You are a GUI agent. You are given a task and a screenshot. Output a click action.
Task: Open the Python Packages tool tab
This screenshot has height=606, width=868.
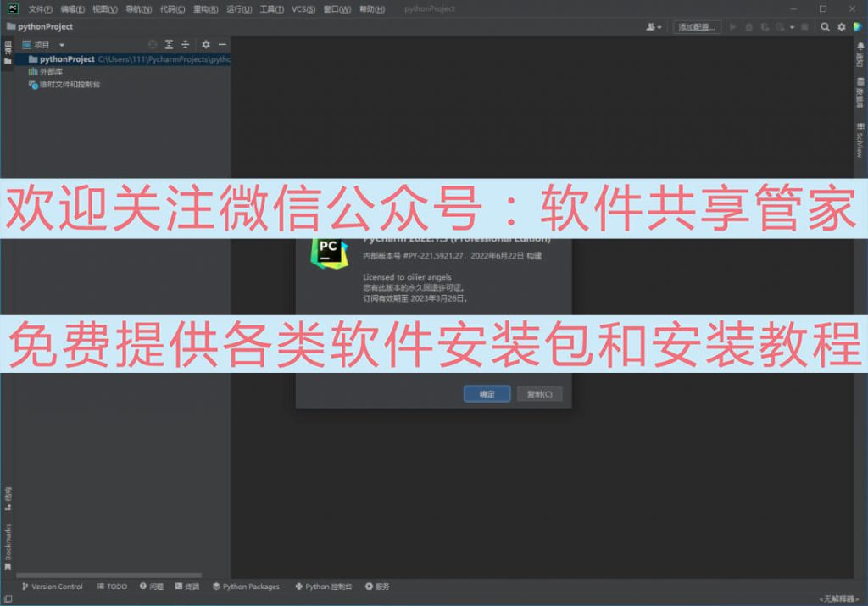247,587
